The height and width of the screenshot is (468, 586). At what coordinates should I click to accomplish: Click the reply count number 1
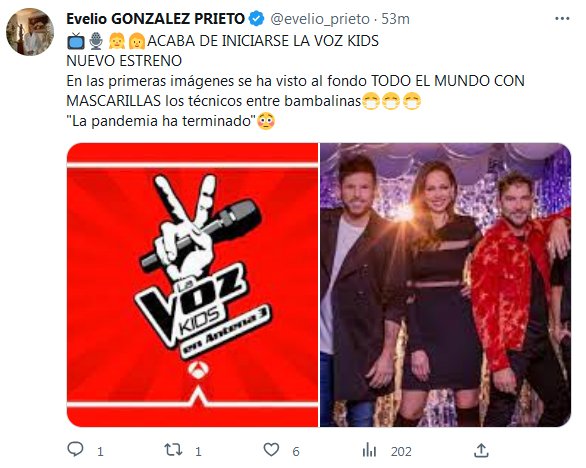click(x=100, y=452)
